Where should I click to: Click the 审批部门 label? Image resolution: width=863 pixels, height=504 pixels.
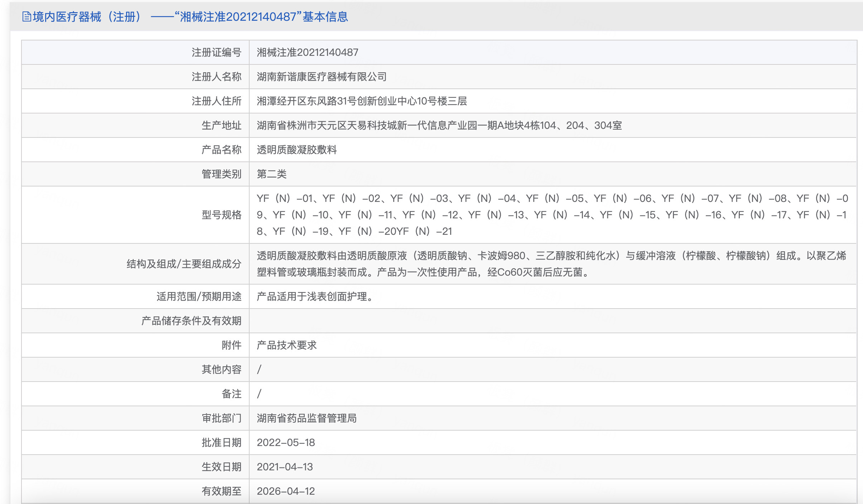coord(221,418)
